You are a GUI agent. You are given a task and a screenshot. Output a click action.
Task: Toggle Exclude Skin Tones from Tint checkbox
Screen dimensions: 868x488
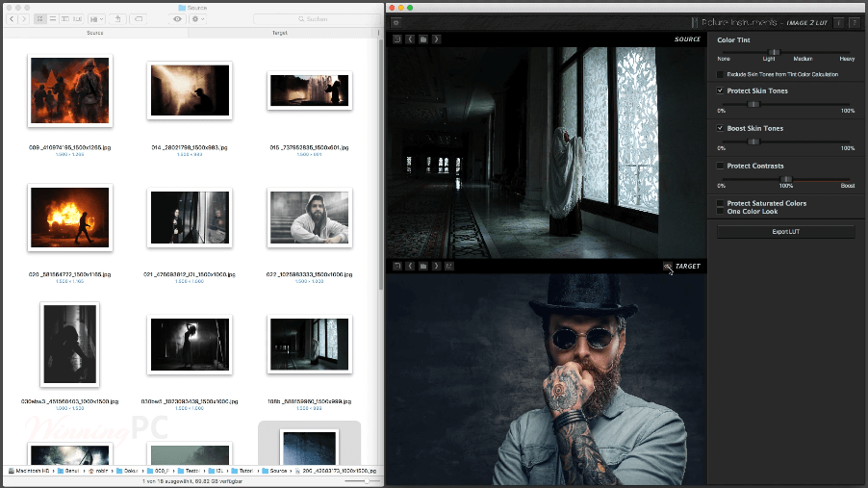coord(720,74)
